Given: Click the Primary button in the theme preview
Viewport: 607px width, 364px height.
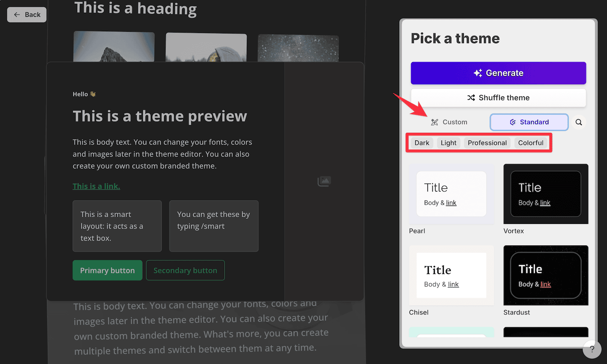Looking at the screenshot, I should point(107,270).
